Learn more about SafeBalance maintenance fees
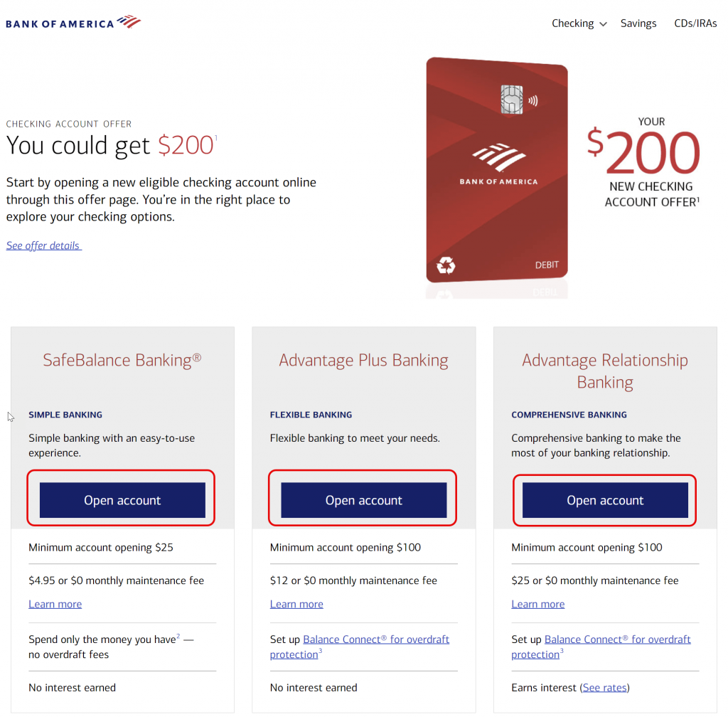 click(55, 603)
